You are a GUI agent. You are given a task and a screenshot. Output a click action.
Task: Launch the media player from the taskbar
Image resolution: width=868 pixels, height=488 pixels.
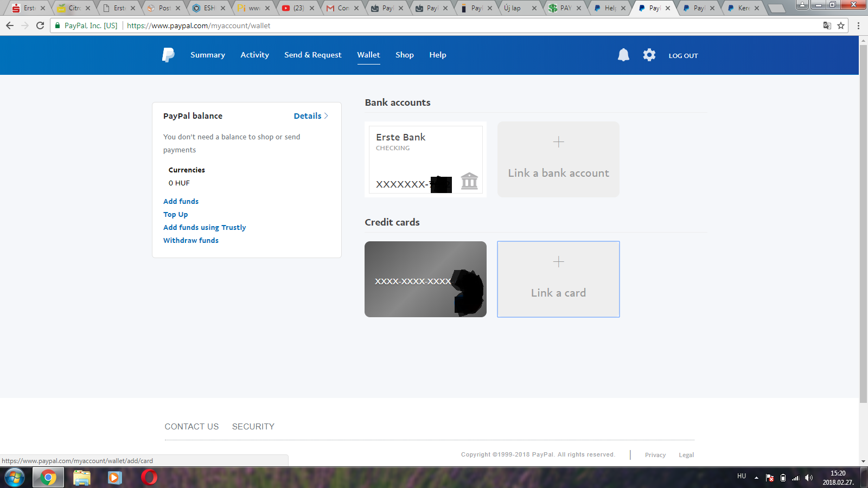coord(114,478)
